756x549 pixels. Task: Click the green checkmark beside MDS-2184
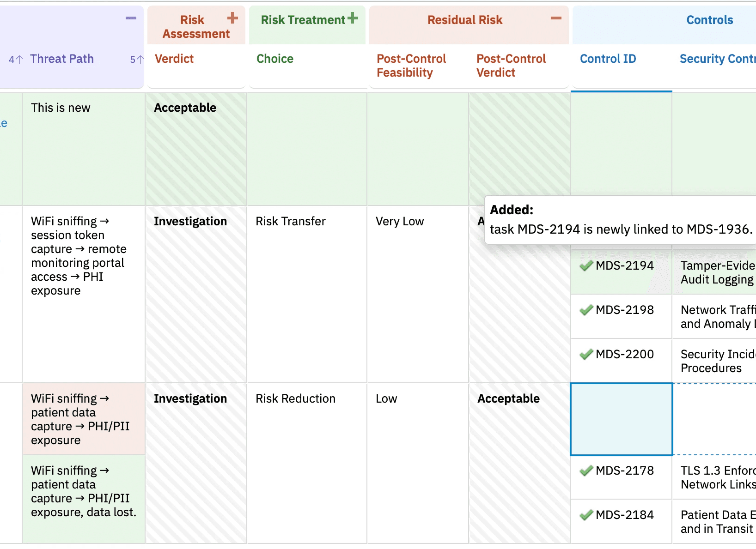(x=586, y=515)
